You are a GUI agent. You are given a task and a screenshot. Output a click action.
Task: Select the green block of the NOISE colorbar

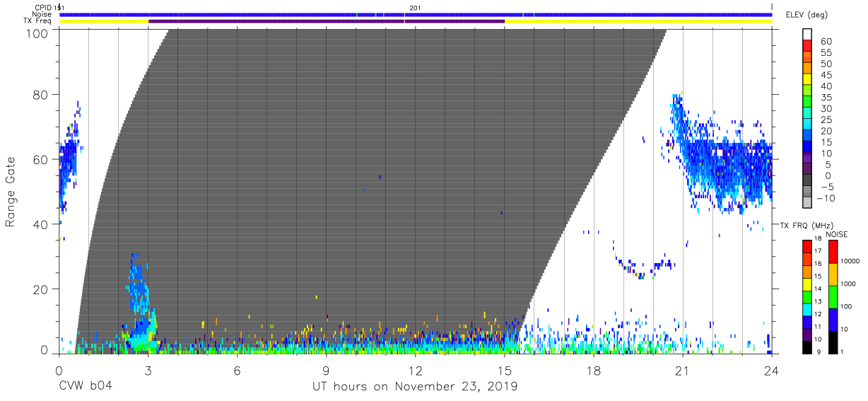(x=833, y=296)
